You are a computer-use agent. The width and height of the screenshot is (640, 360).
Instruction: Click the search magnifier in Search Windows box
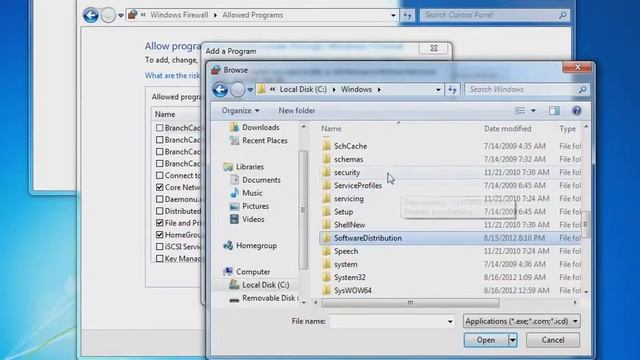pos(582,89)
